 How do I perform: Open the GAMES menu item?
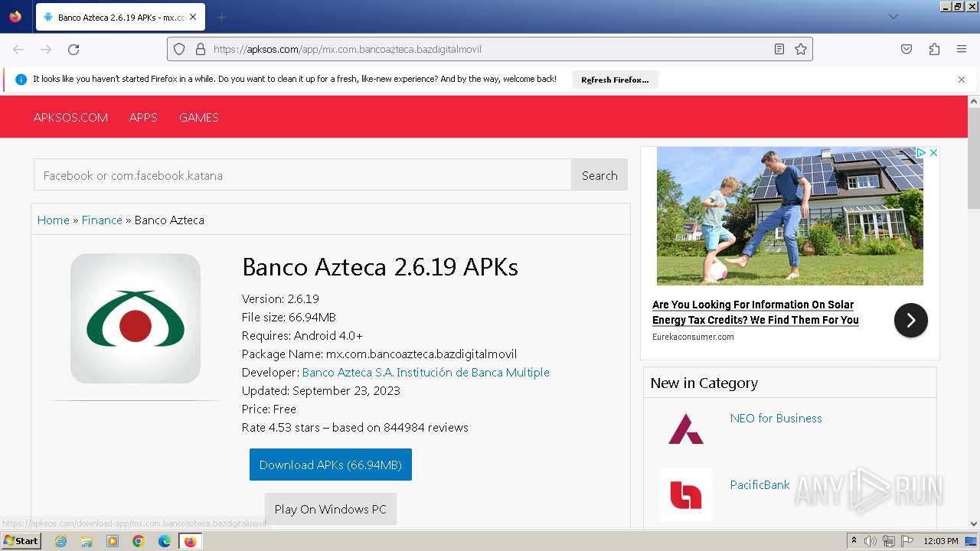pyautogui.click(x=198, y=117)
